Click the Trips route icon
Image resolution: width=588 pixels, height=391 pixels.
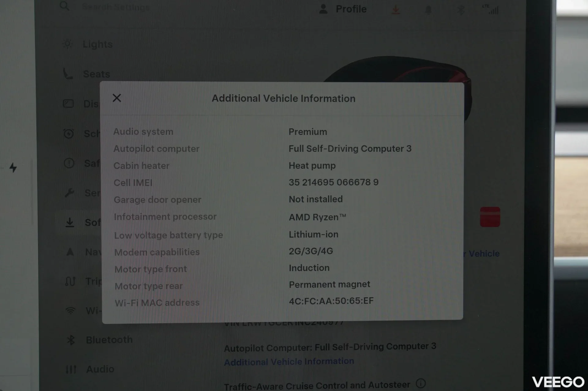click(x=70, y=281)
